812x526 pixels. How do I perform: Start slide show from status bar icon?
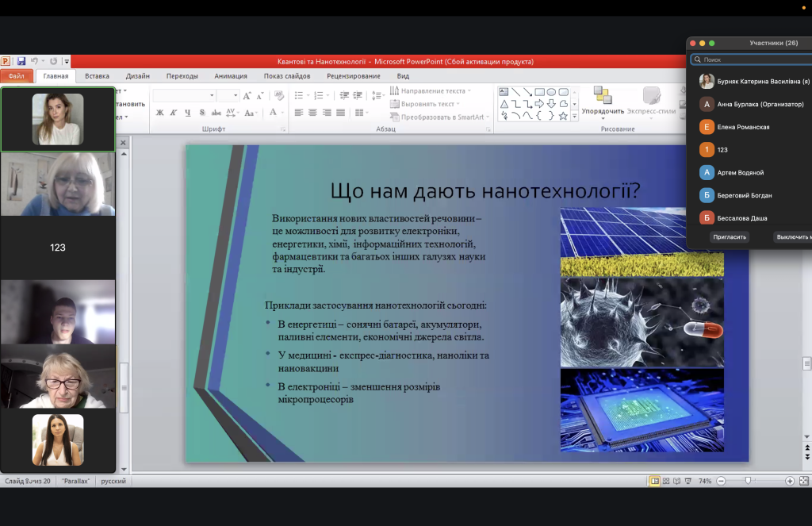click(688, 481)
